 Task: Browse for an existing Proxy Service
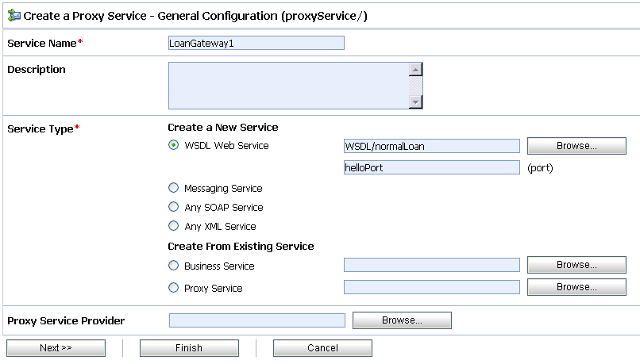coord(576,287)
